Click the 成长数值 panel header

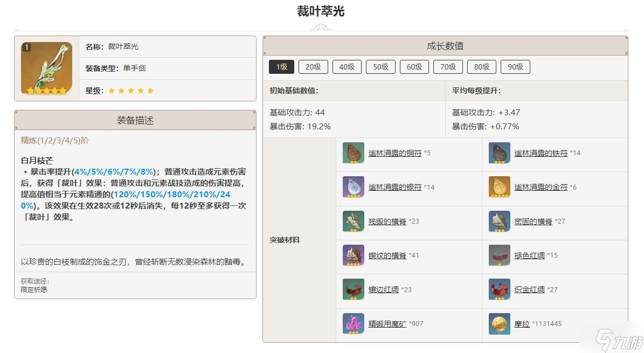tap(445, 46)
